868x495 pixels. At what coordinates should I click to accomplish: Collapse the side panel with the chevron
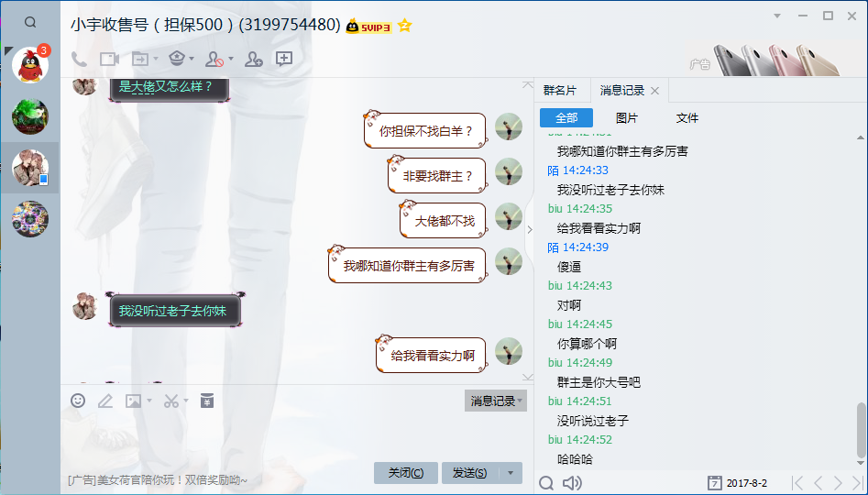tap(530, 229)
